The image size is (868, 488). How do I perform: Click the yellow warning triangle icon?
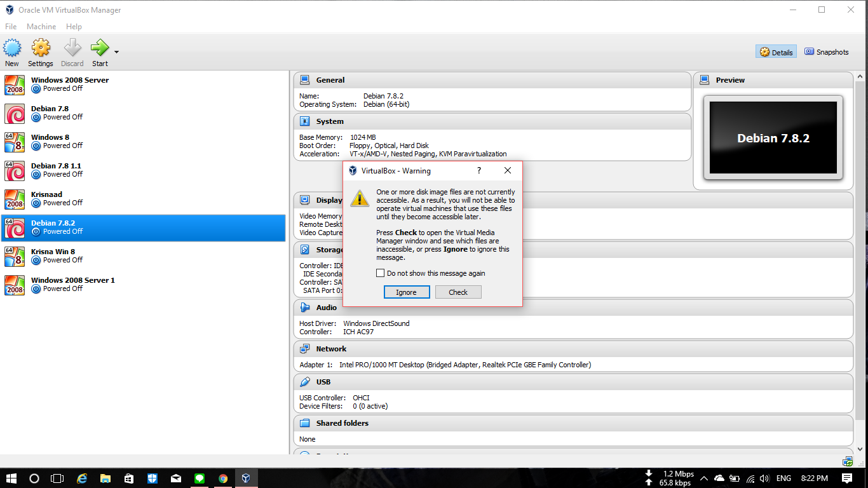coord(360,198)
